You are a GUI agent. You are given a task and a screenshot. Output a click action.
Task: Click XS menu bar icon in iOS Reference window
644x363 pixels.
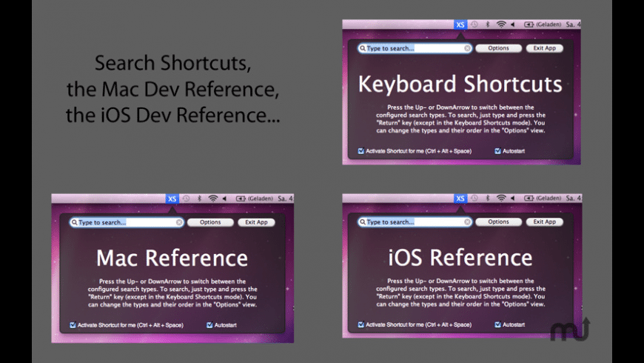click(460, 199)
